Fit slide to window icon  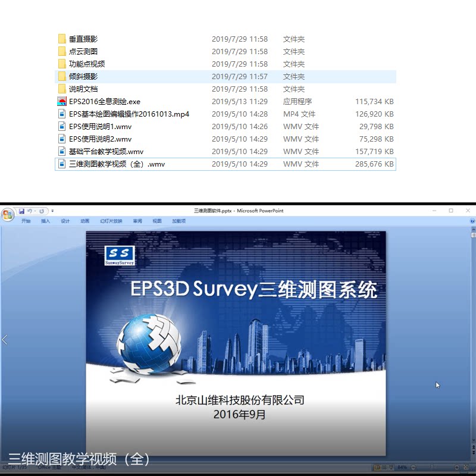point(466,468)
